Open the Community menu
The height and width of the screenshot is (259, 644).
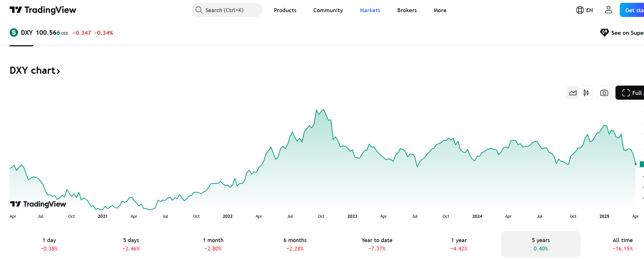[328, 10]
